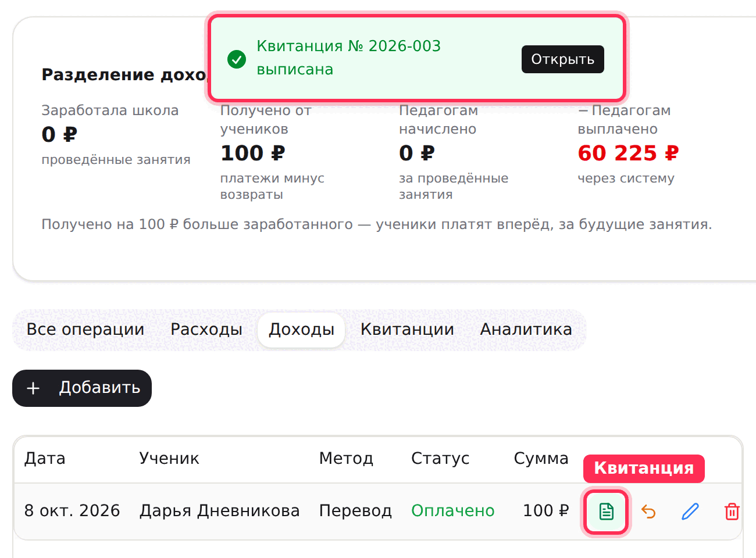The width and height of the screenshot is (756, 558).
Task: Switch to Все операции tab
Action: coord(85,330)
